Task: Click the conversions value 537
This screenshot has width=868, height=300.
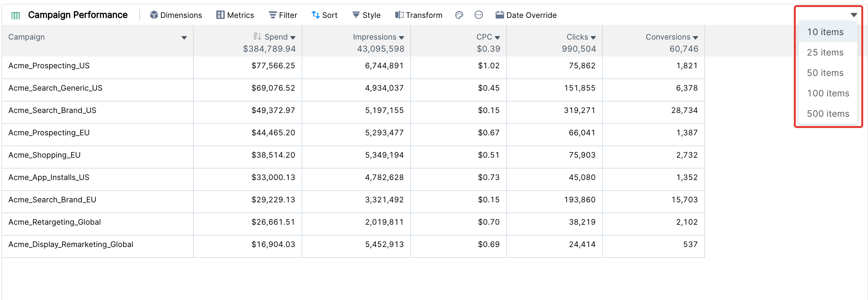Action: (690, 244)
